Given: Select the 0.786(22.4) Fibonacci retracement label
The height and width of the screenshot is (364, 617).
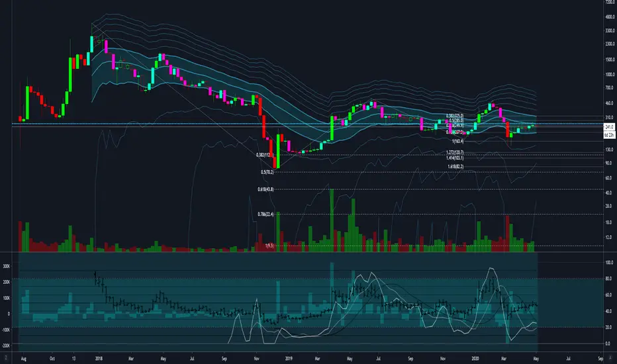Looking at the screenshot, I should (x=265, y=214).
